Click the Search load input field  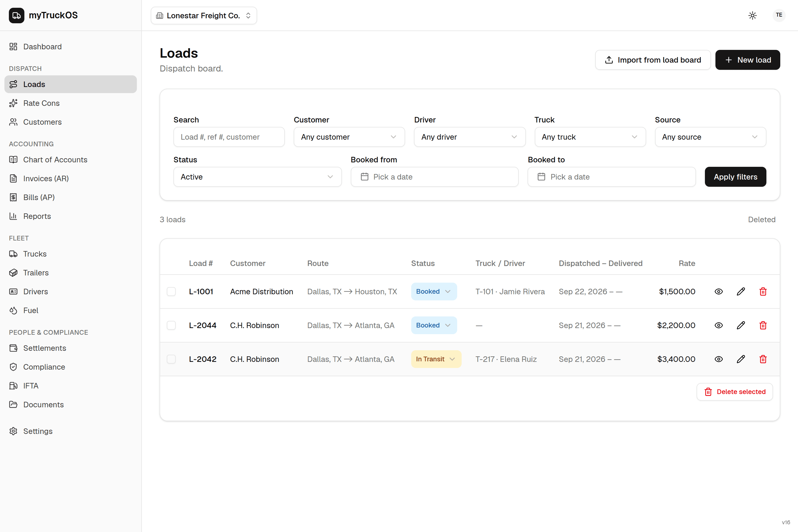pyautogui.click(x=229, y=137)
